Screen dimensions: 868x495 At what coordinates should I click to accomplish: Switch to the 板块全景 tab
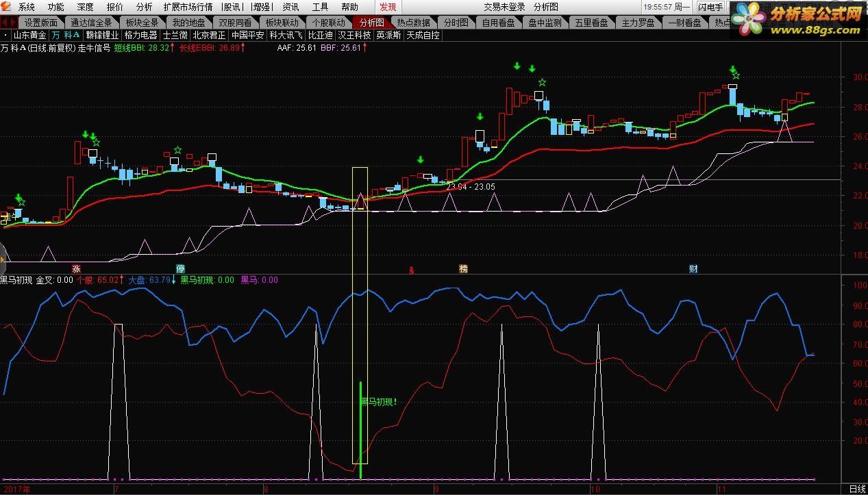point(142,23)
